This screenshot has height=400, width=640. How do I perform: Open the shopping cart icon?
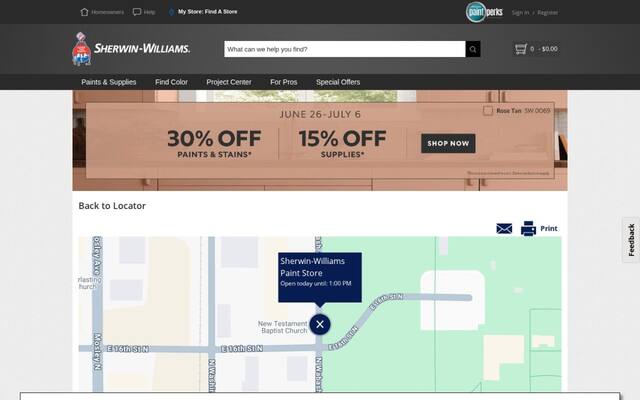tap(521, 49)
